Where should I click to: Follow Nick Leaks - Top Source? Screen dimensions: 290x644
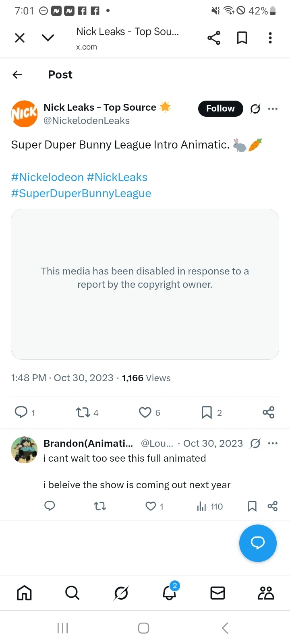point(220,109)
